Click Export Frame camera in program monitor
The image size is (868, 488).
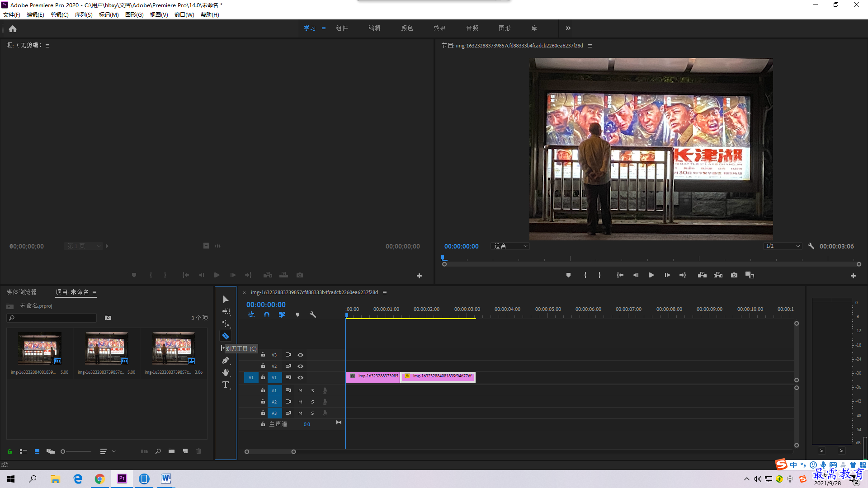pyautogui.click(x=734, y=275)
